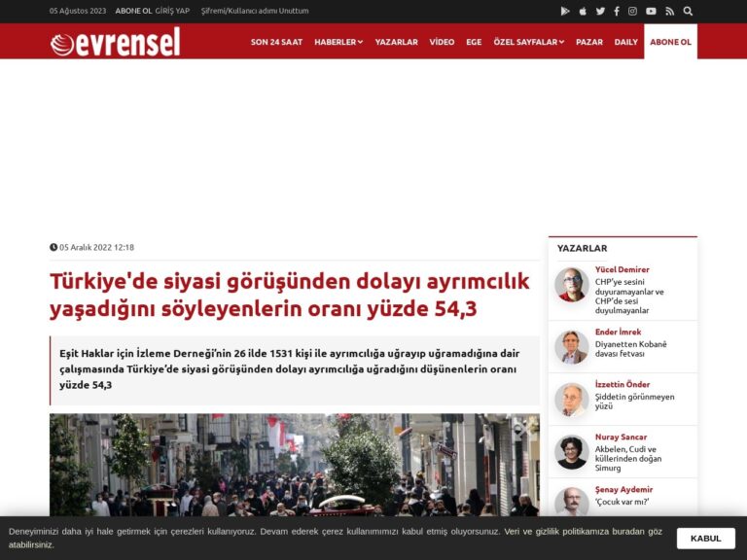Open the SON 24 SAAT menu item

tap(276, 43)
